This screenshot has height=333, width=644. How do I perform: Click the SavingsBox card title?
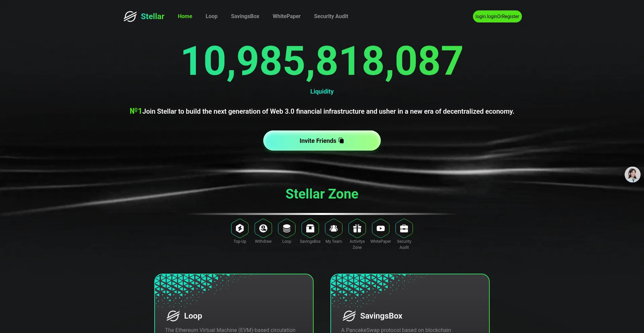pyautogui.click(x=381, y=316)
